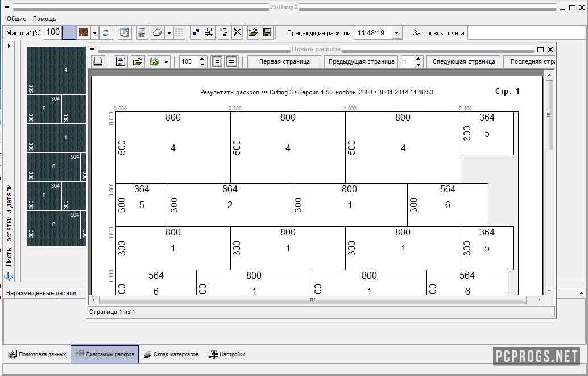
Task: Open the Помощь menu
Action: (44, 19)
